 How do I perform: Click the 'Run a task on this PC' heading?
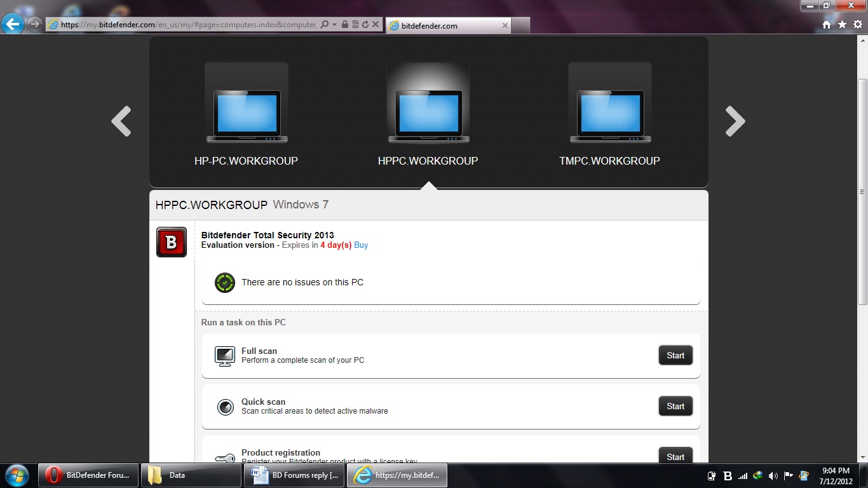243,322
